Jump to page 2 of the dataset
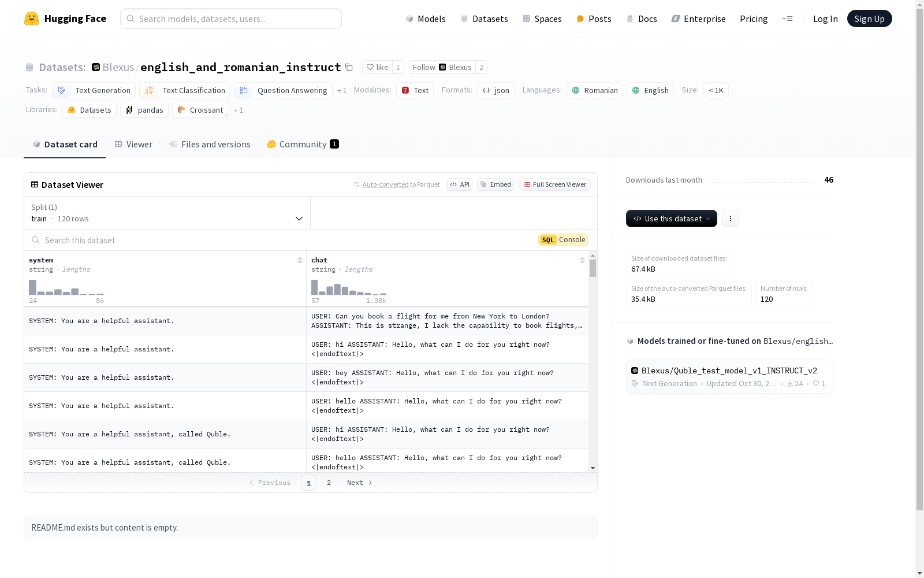Screen dimensions: 924x578 329,483
